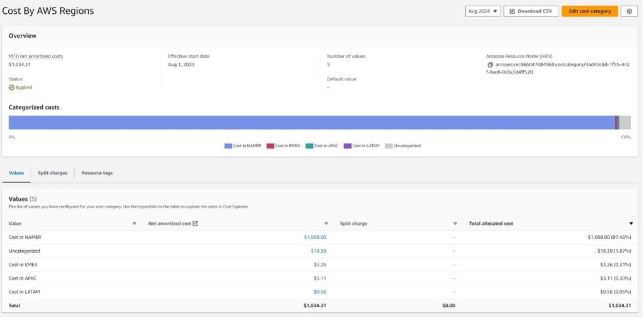Image resolution: width=644 pixels, height=320 pixels.
Task: Click the Cost By AWS Regions title
Action: click(48, 11)
